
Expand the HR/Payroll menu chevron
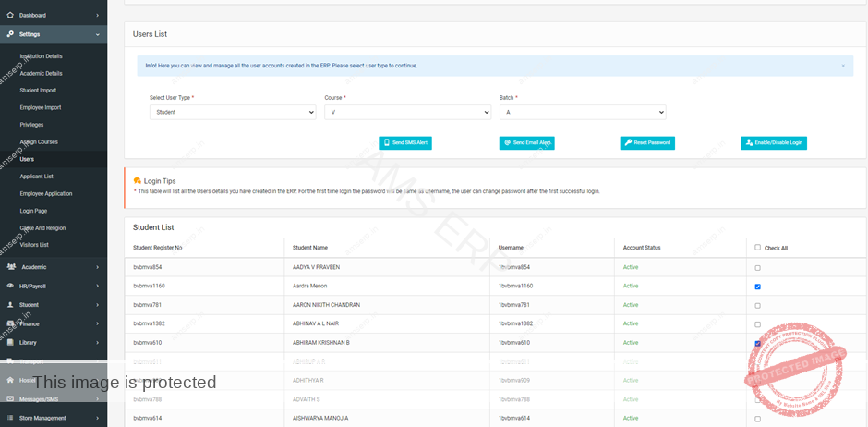(98, 287)
